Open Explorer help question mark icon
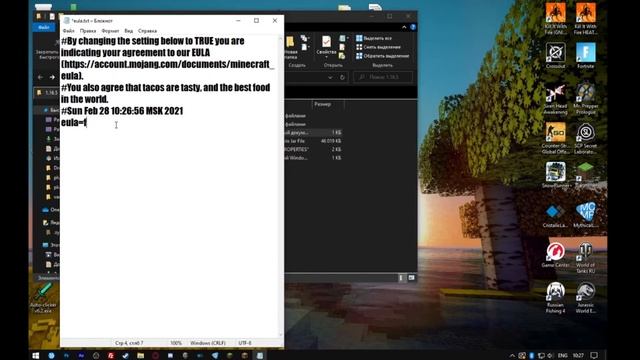Image resolution: width=640 pixels, height=360 pixels. click(413, 27)
